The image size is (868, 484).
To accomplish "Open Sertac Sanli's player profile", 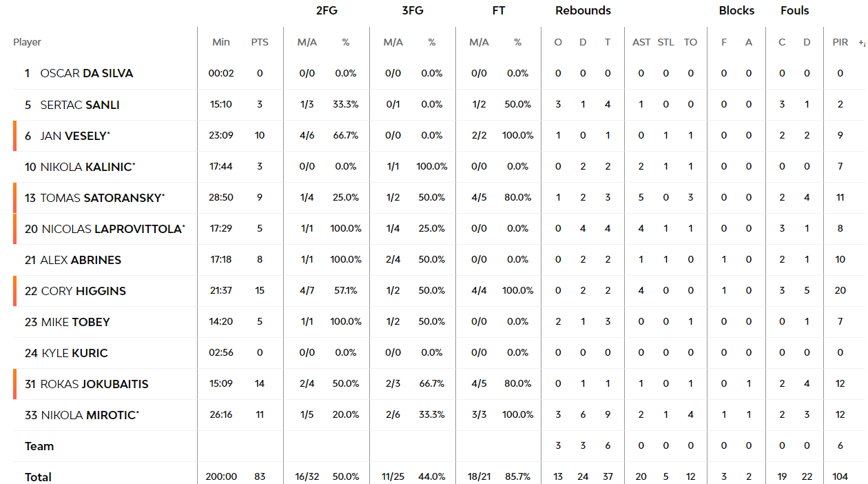I will point(80,105).
